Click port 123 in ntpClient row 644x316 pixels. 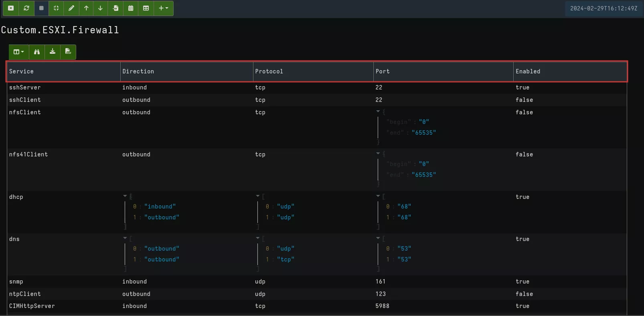[x=381, y=294]
